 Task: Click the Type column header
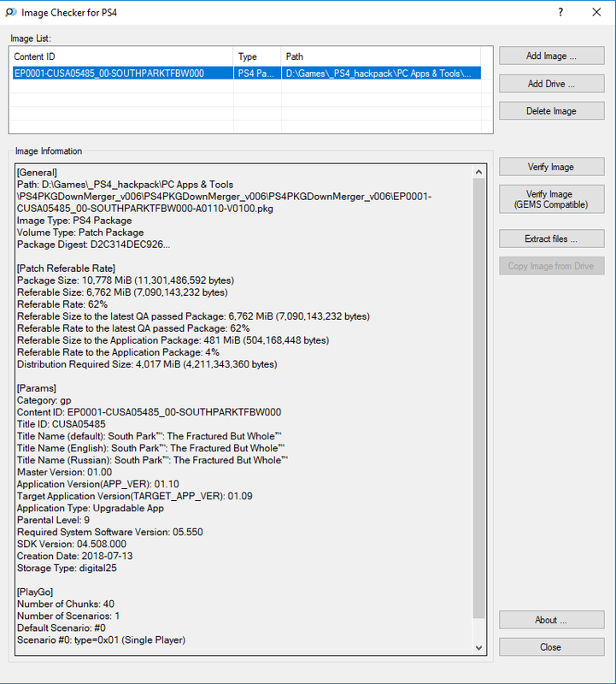257,56
